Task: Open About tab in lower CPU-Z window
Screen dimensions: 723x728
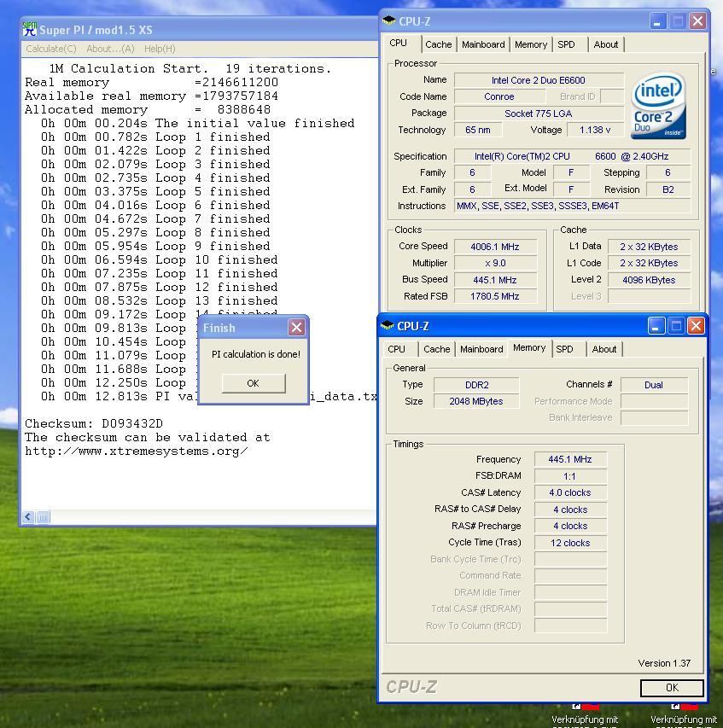Action: point(603,349)
